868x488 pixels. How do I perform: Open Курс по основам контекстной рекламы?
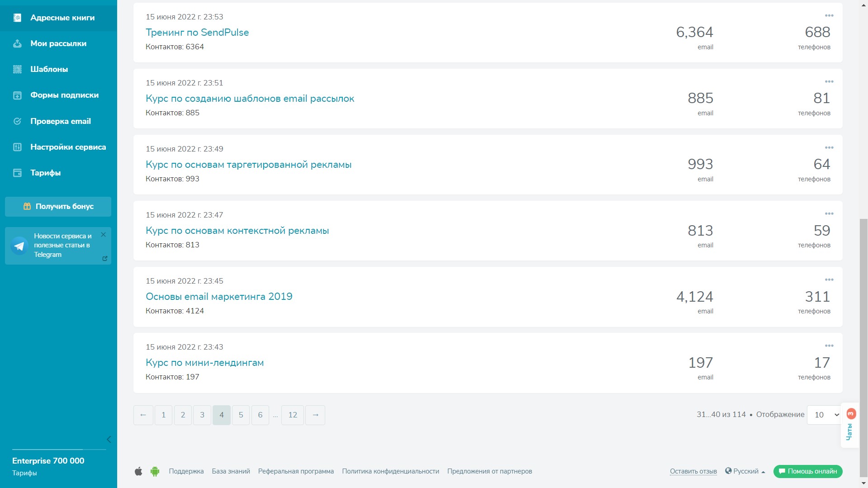[x=237, y=231]
